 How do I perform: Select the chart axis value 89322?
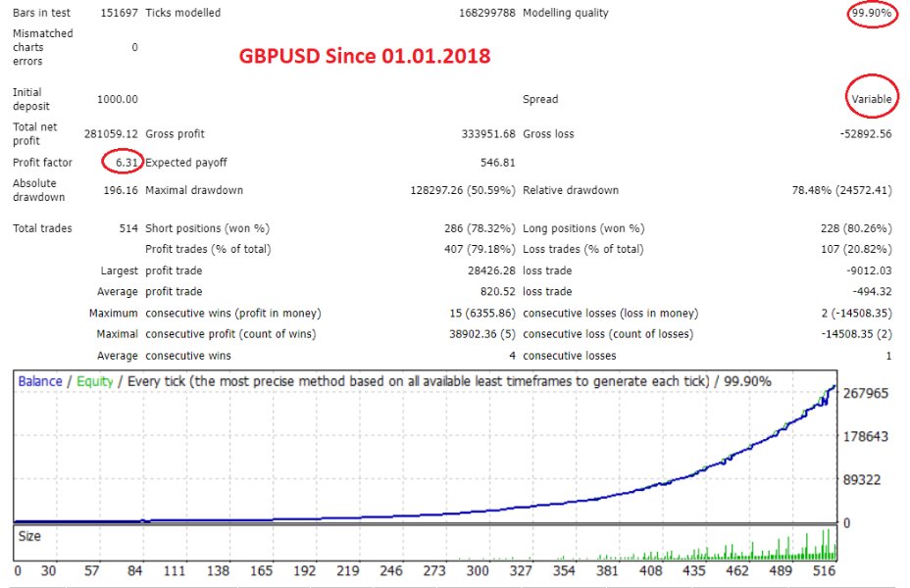click(862, 479)
